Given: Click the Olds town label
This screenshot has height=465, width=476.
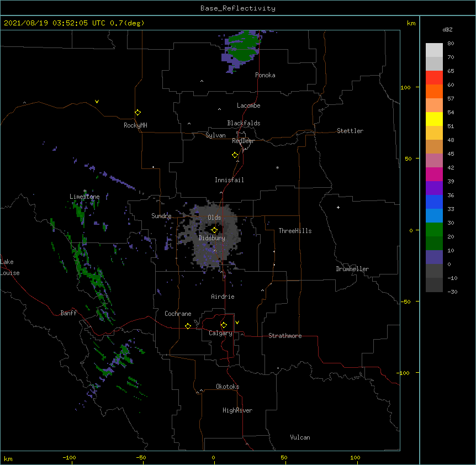Looking at the screenshot, I should click(x=214, y=218).
